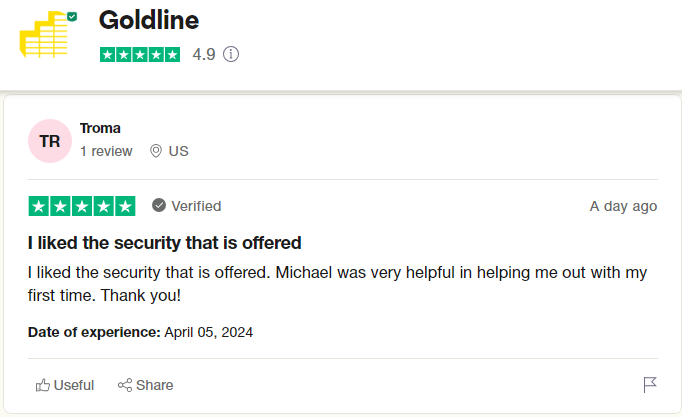
Task: Click the 'Date of experience' line
Action: point(140,332)
